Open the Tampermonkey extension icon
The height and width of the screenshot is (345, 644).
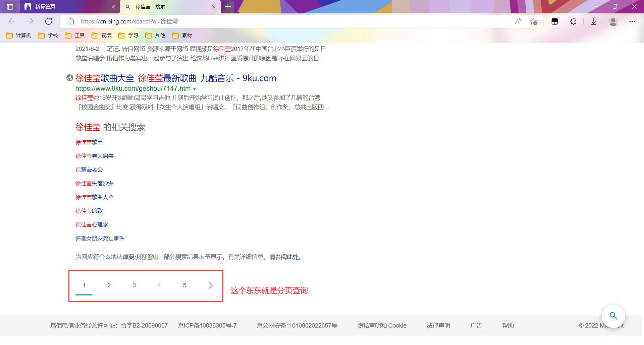pos(555,21)
